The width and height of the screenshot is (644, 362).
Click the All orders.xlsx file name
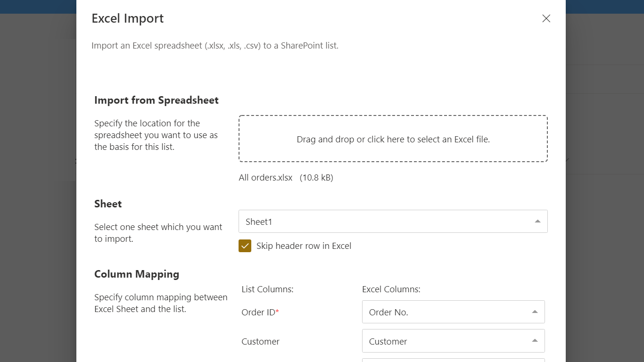[x=265, y=178]
